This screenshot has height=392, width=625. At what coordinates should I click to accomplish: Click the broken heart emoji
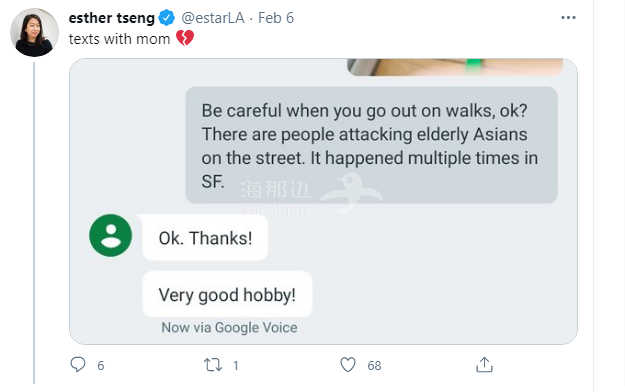tap(185, 39)
